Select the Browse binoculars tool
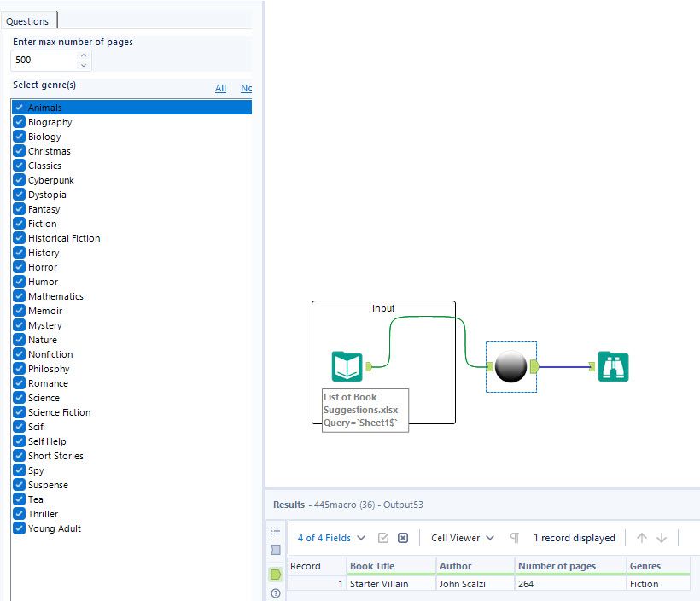Image resolution: width=700 pixels, height=601 pixels. coord(613,366)
